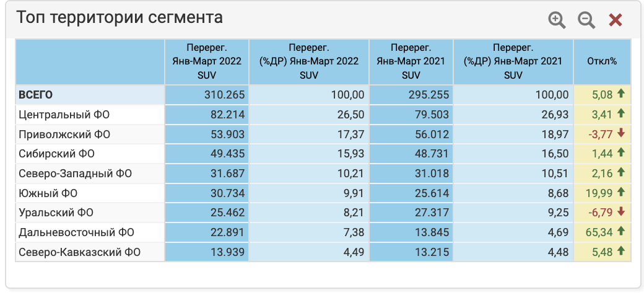The height and width of the screenshot is (295, 644).
Task: Click red down arrow for Уральский ФО
Action: coord(621,213)
